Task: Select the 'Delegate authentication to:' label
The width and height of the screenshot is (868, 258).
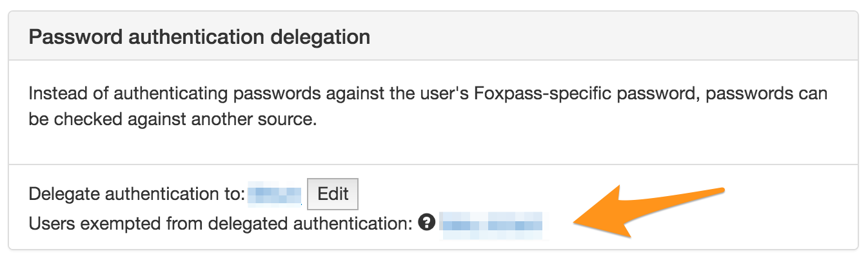Action: 136,193
